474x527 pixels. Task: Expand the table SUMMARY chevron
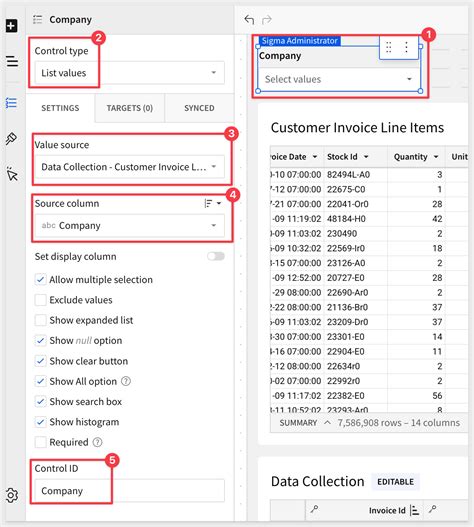(327, 422)
